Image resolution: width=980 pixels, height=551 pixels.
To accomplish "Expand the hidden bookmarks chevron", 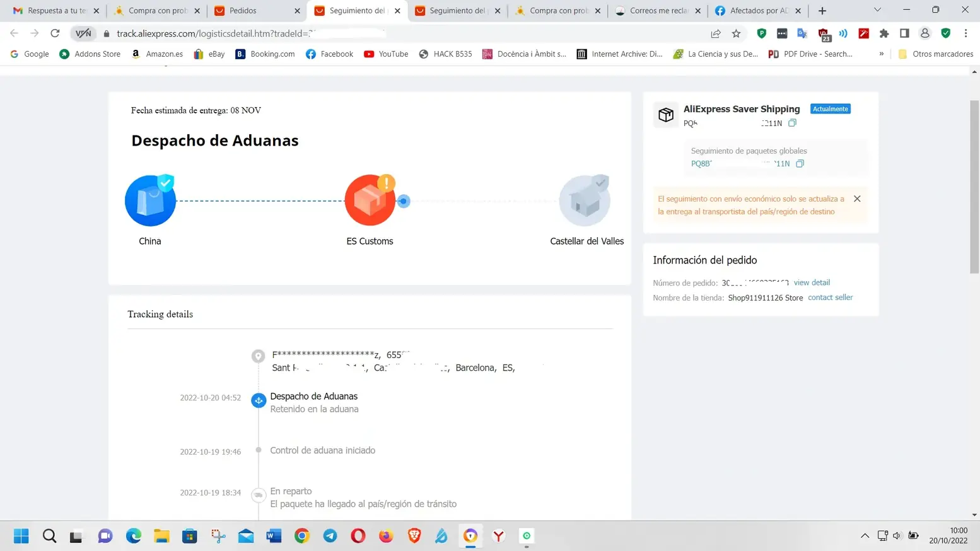I will (881, 54).
